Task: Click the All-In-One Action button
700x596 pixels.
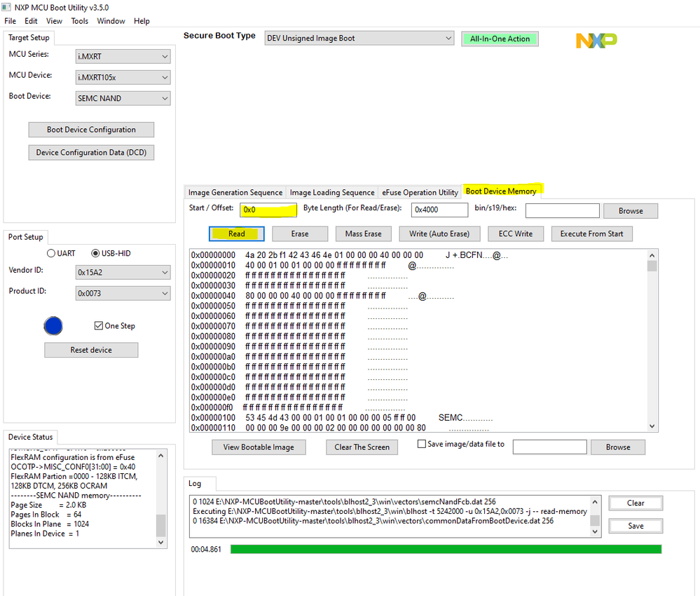Action: click(500, 39)
